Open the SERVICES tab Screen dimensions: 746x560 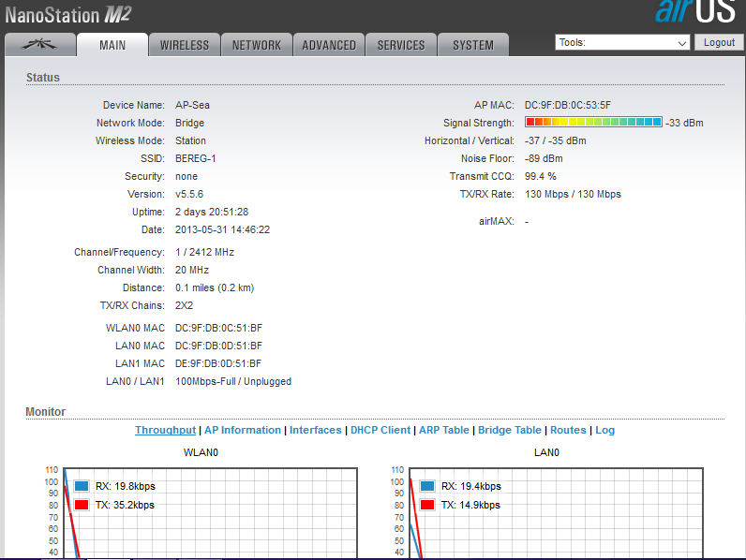pos(401,45)
